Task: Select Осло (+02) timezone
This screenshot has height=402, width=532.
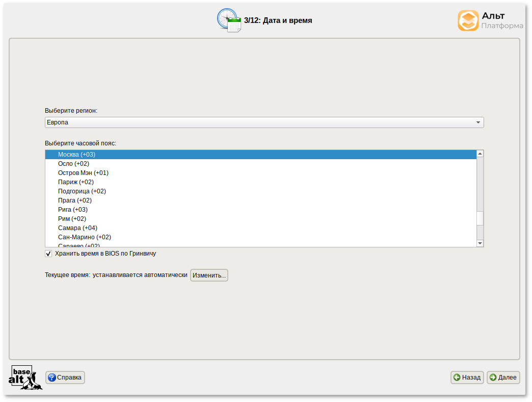Action: [x=73, y=164]
